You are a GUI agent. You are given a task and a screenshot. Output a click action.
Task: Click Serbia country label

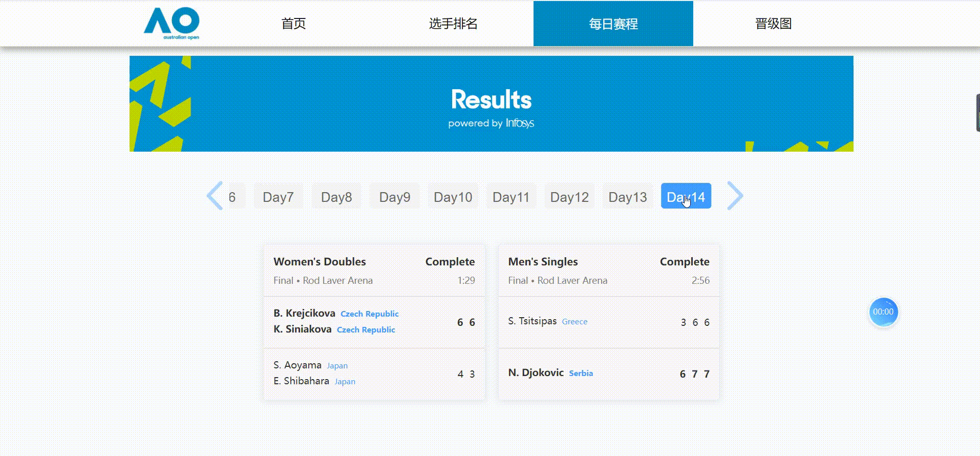[581, 374]
